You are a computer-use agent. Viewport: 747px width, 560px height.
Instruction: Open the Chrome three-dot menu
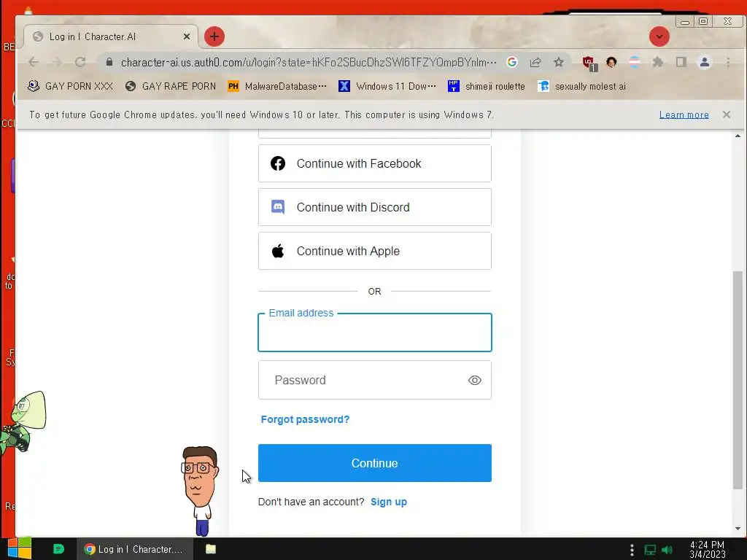tap(728, 62)
